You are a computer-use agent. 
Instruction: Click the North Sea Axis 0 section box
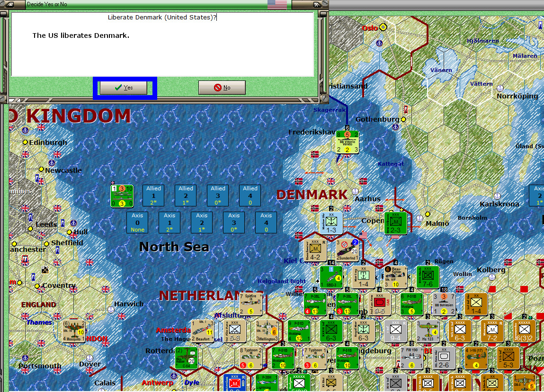(x=137, y=223)
